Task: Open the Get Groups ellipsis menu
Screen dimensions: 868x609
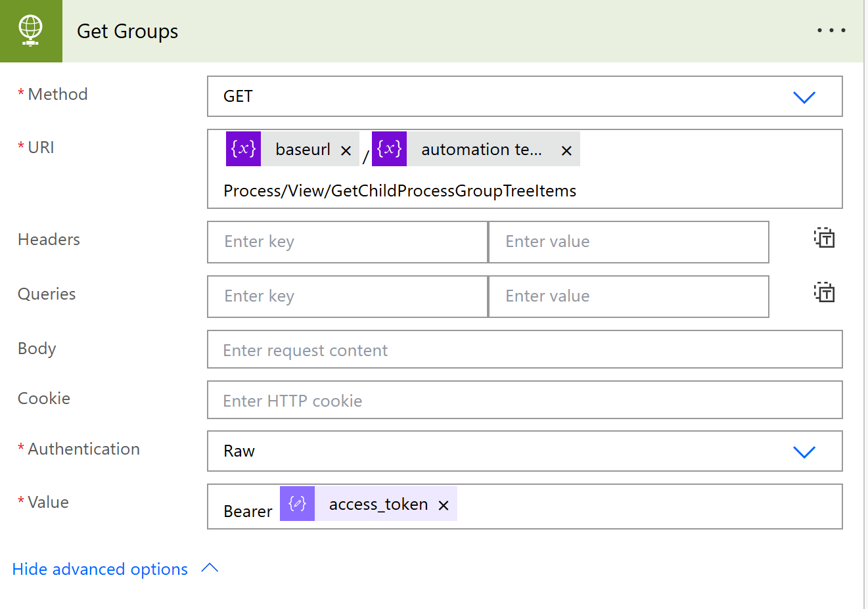Action: [831, 30]
